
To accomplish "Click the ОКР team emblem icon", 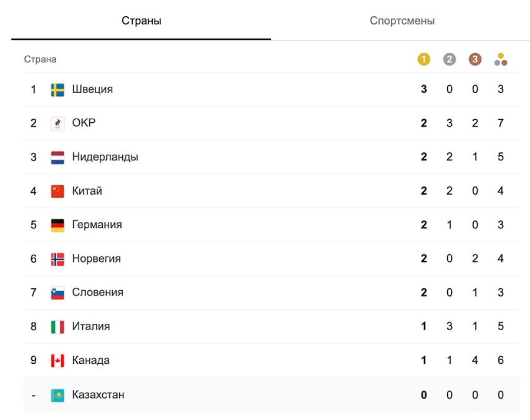I will pos(58,123).
